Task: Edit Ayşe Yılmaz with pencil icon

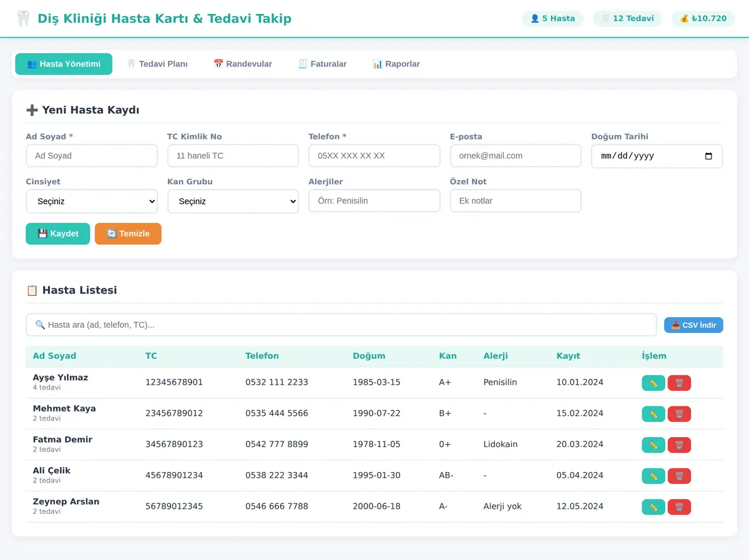Action: pos(654,383)
